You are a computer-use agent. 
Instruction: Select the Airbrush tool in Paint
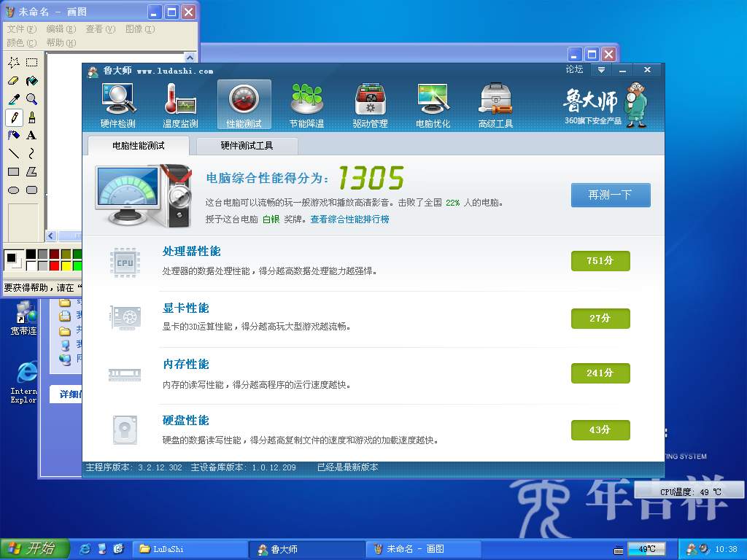14,135
